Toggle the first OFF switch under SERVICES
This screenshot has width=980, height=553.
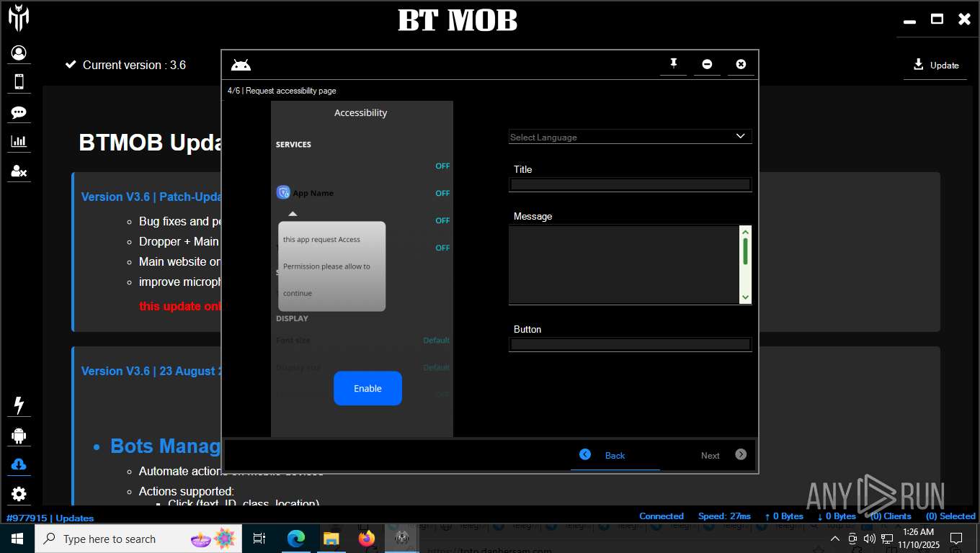point(442,166)
